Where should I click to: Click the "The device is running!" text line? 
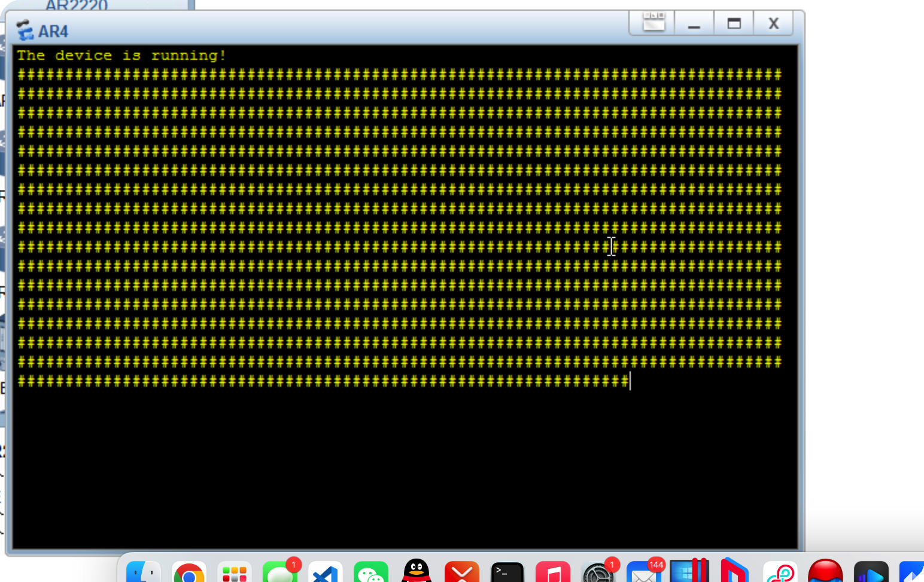click(x=121, y=56)
